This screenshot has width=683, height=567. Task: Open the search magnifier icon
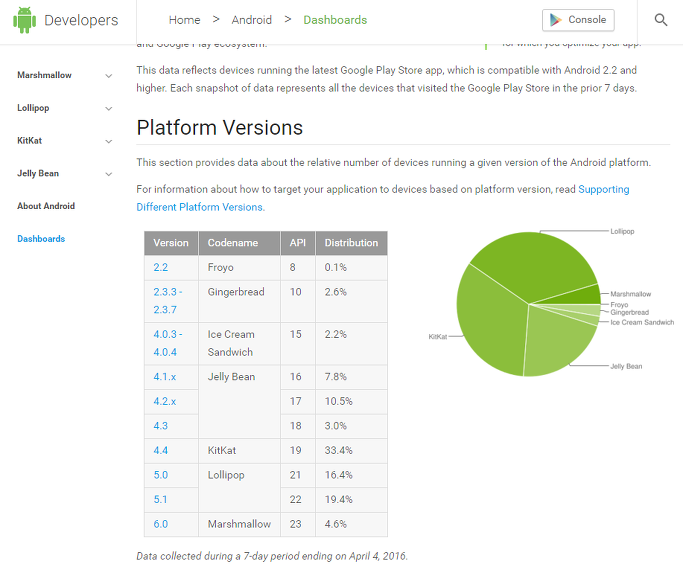pyautogui.click(x=661, y=20)
